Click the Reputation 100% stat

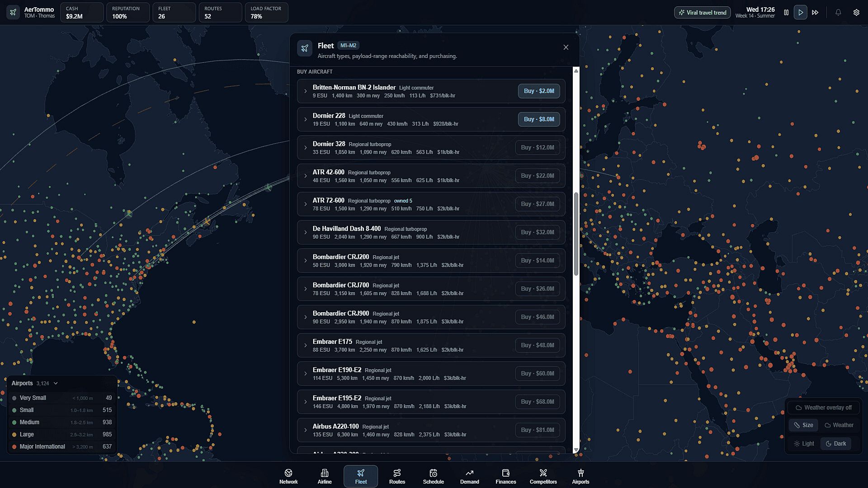coord(128,13)
